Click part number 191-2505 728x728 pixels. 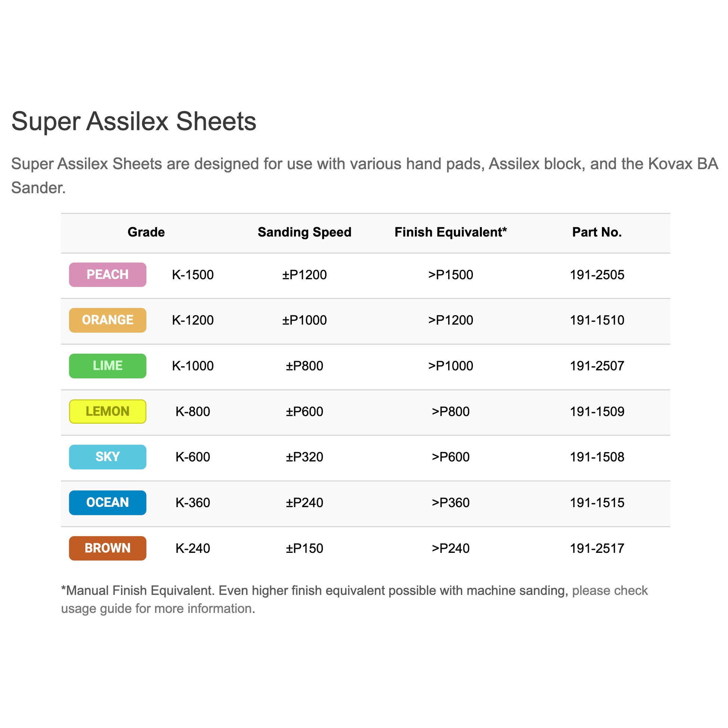pyautogui.click(x=597, y=275)
